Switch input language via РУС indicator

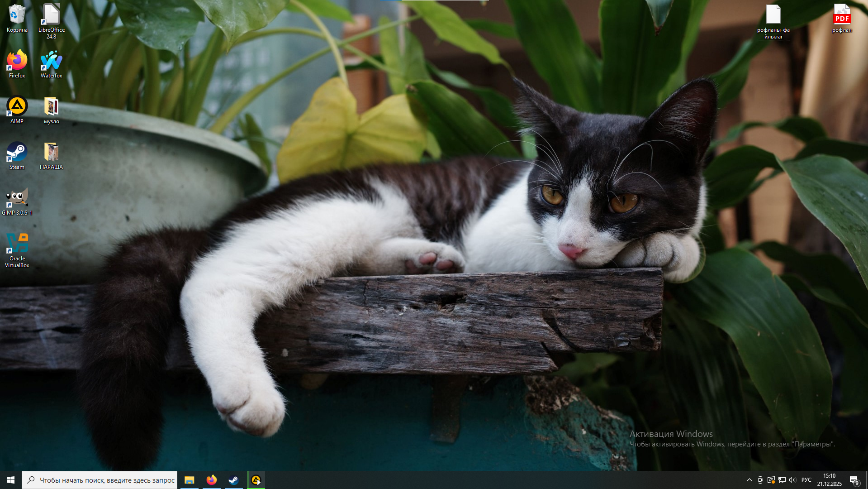[806, 480]
